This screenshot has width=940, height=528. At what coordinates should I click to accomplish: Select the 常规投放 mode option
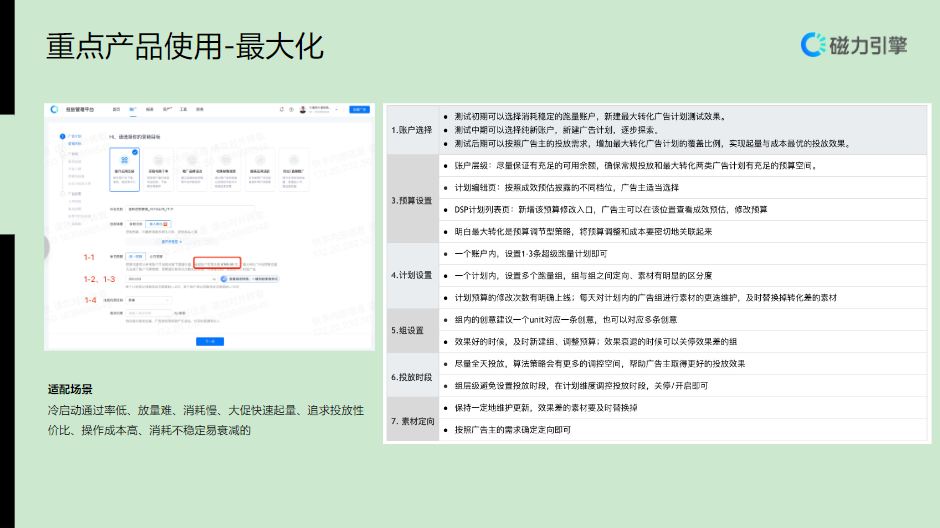[x=135, y=224]
